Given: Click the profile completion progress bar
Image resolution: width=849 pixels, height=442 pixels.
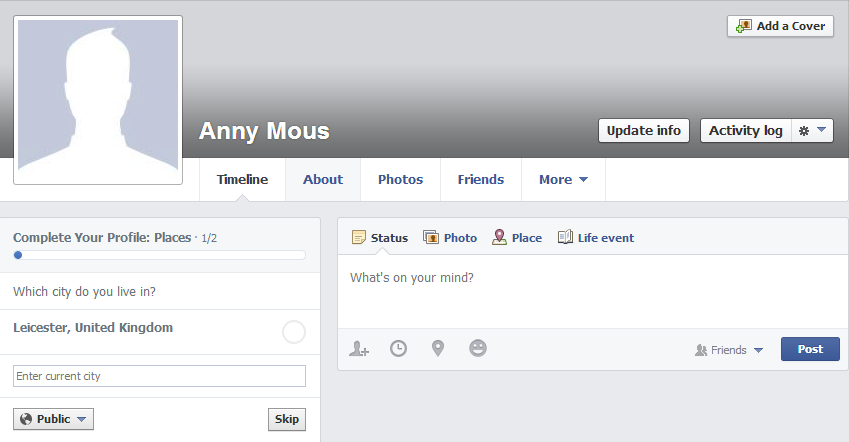Looking at the screenshot, I should pyautogui.click(x=159, y=255).
